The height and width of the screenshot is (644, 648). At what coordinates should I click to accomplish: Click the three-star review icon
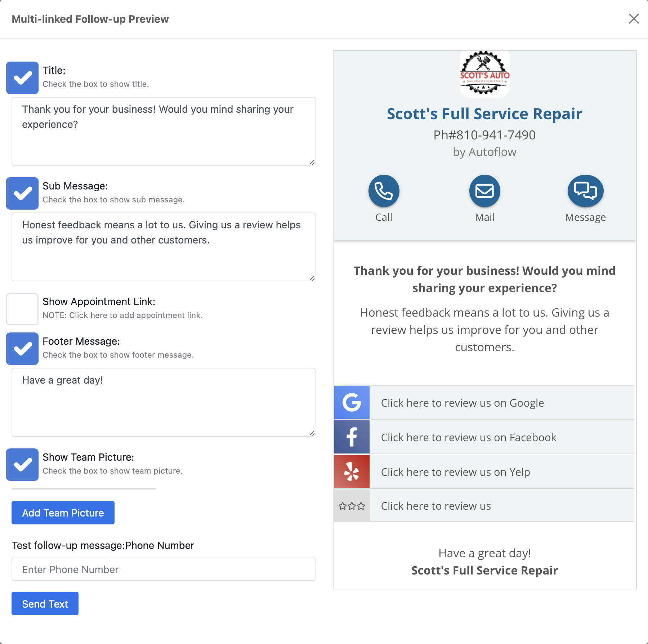(352, 506)
